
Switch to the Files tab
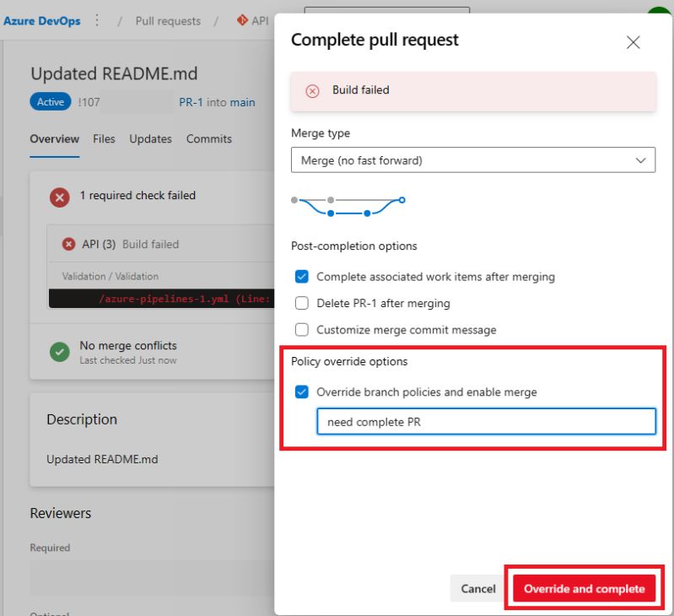(104, 139)
